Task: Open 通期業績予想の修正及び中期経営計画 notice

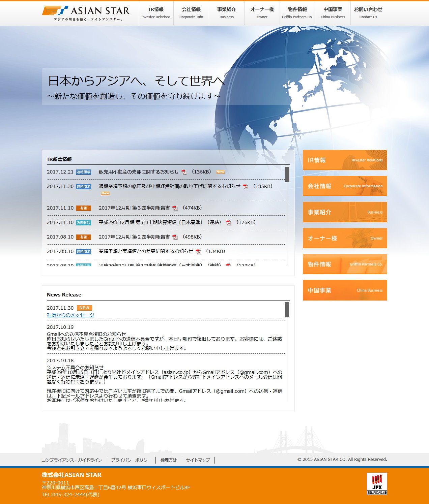Action: tap(169, 186)
